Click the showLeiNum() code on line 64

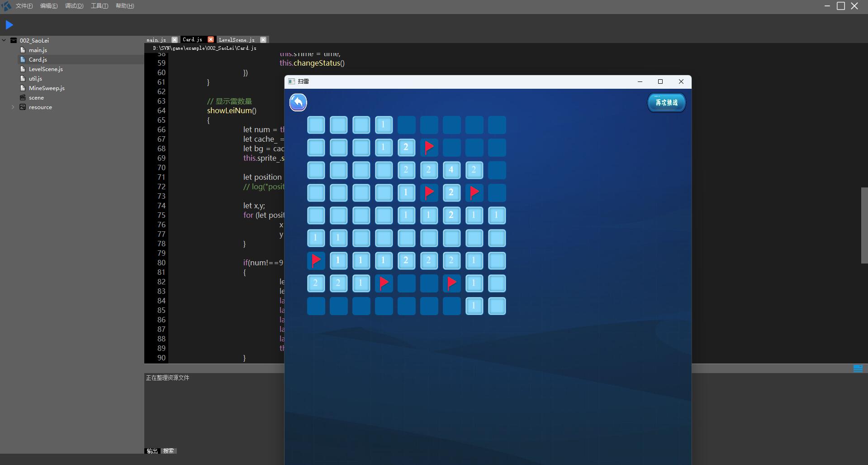pyautogui.click(x=232, y=111)
